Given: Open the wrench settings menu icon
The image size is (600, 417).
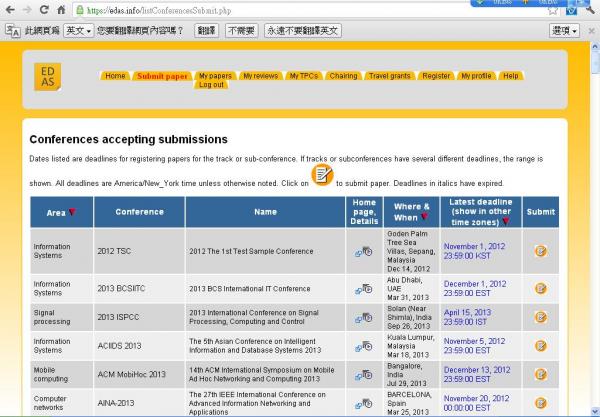Looking at the screenshot, I should point(590,10).
